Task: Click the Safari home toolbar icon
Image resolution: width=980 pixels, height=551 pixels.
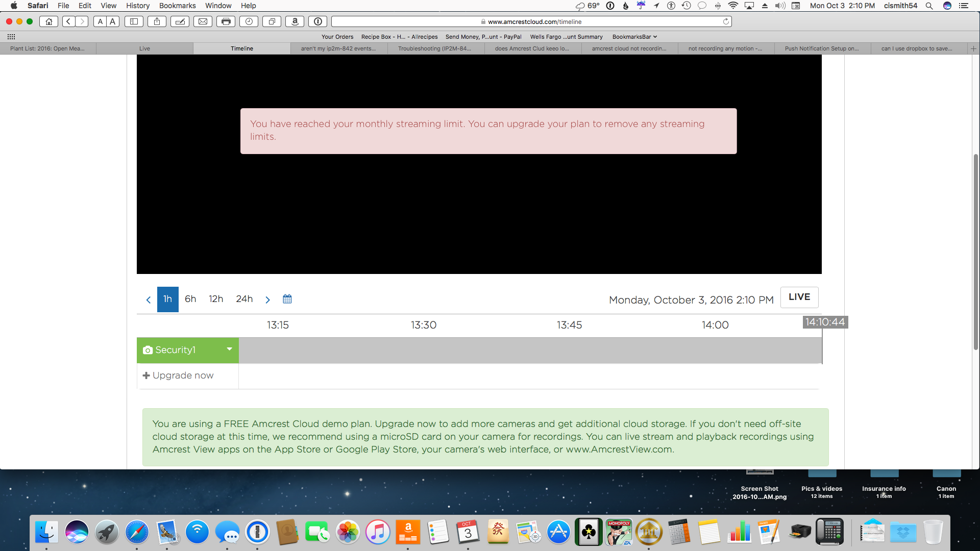Action: [x=49, y=21]
